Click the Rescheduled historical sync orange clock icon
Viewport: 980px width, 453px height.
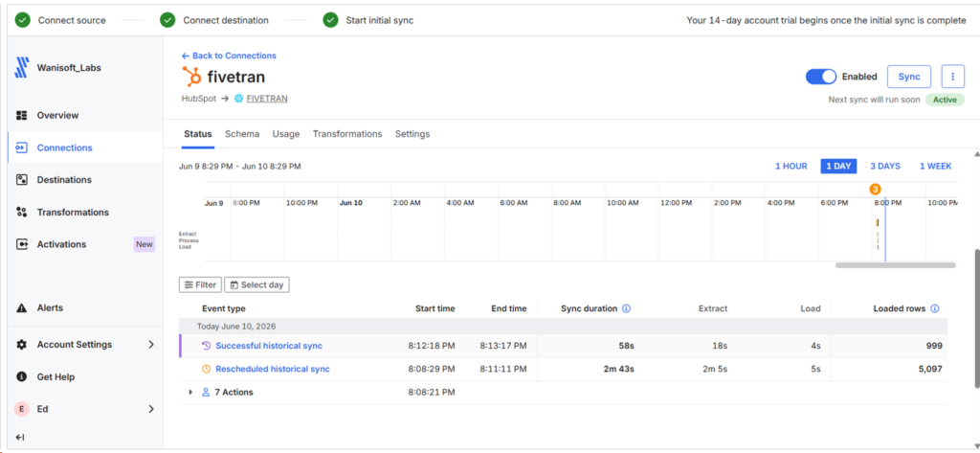207,369
